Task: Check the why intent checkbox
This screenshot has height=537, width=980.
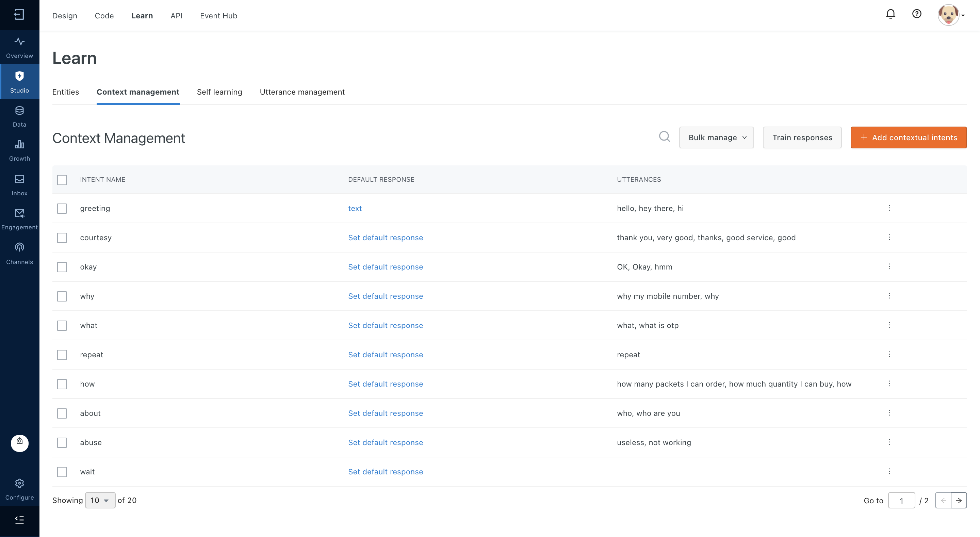Action: pyautogui.click(x=62, y=296)
